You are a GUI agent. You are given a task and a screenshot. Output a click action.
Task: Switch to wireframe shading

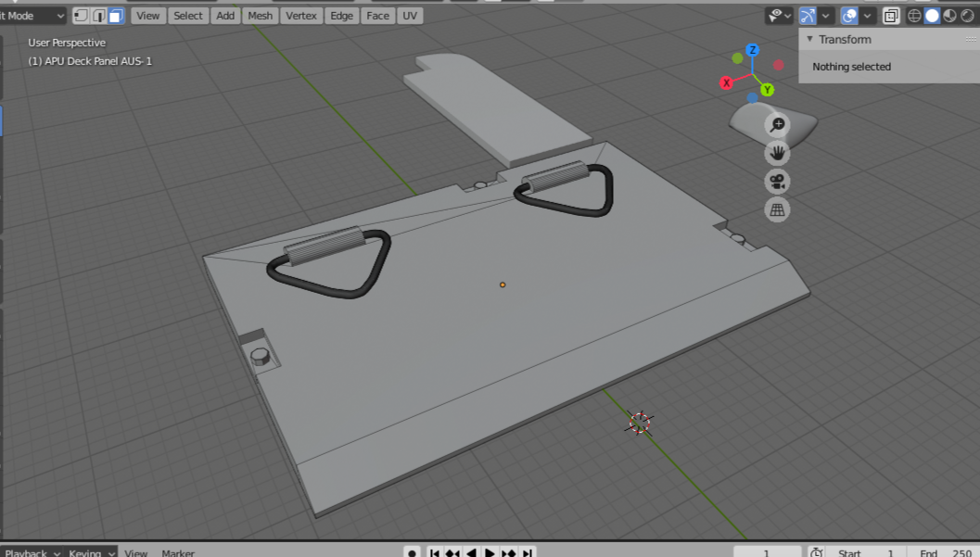click(x=914, y=16)
